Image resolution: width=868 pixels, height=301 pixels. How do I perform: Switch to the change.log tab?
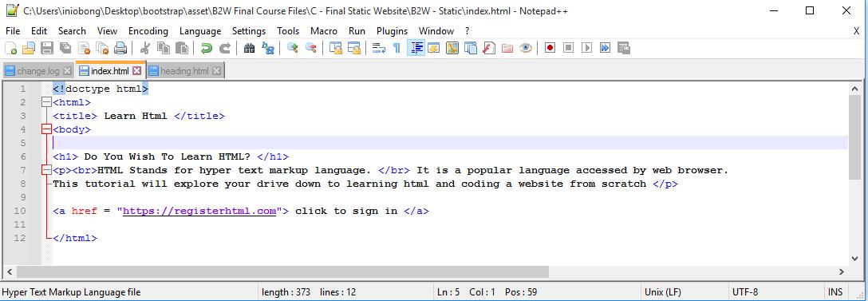click(x=37, y=71)
